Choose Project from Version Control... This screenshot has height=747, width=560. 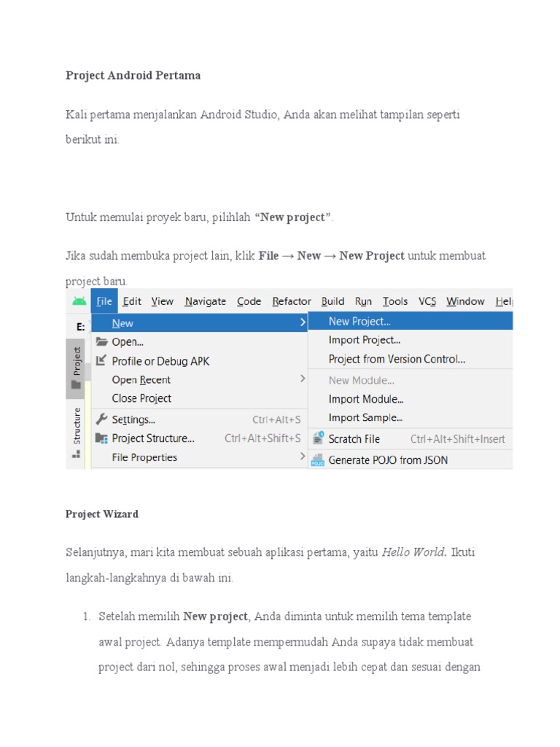(x=411, y=359)
